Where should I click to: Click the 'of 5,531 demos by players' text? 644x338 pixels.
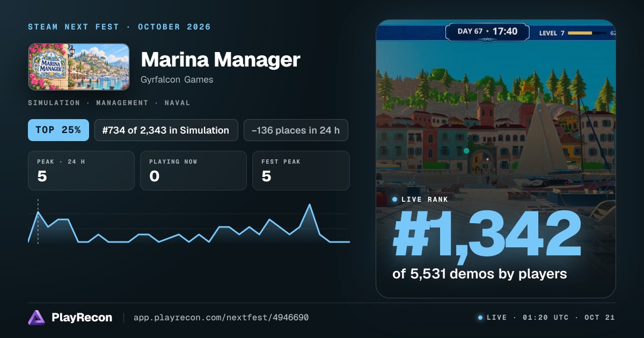click(x=480, y=274)
